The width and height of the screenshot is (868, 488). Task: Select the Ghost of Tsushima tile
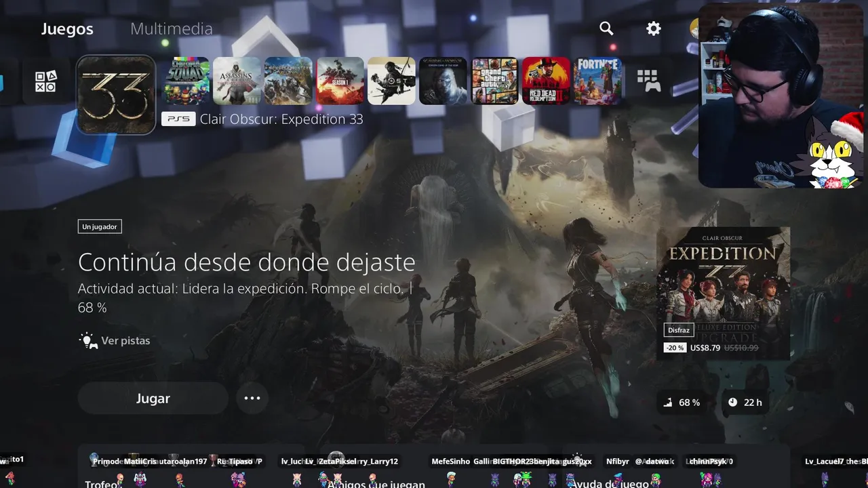[391, 81]
